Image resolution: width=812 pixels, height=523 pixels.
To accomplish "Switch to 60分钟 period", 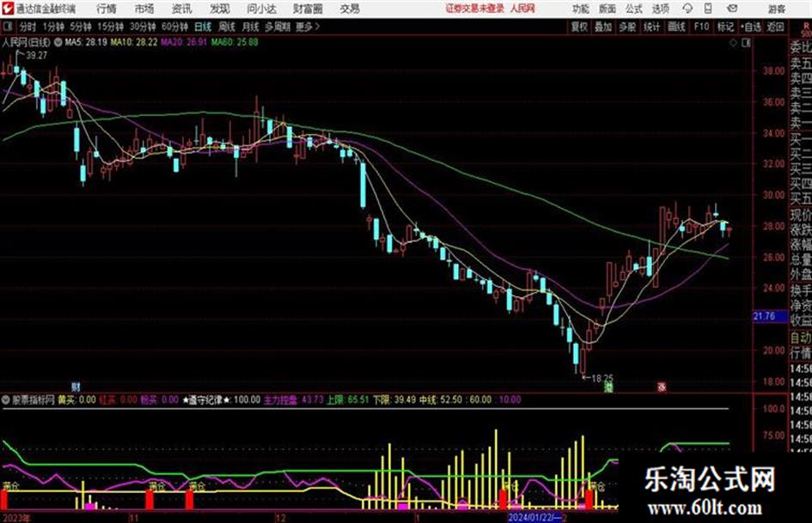I will [x=174, y=27].
